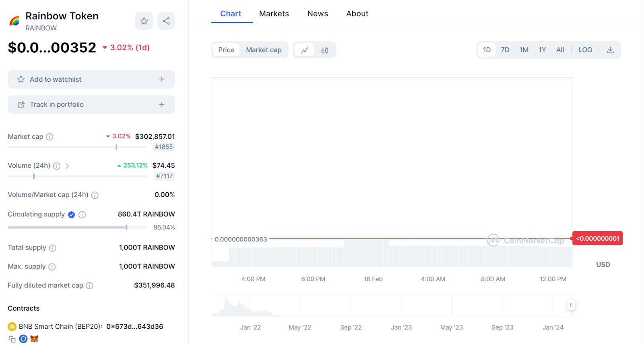Select the All time range

[x=560, y=50]
